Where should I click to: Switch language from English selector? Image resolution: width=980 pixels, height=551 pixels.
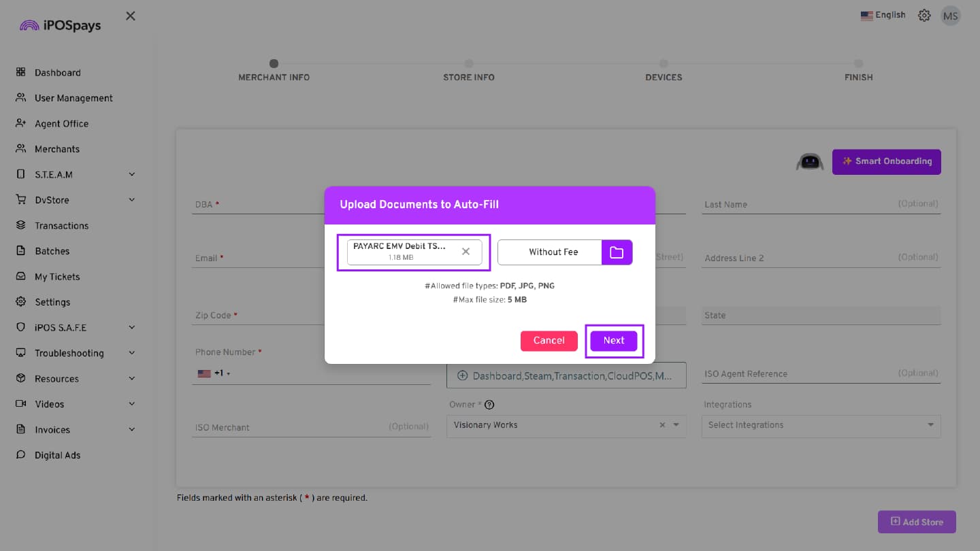pyautogui.click(x=883, y=15)
